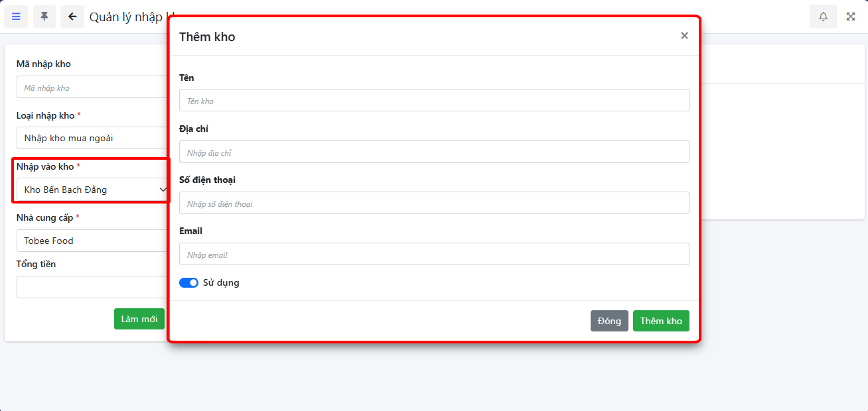Click the Làm mới button
This screenshot has width=868, height=411.
pyautogui.click(x=139, y=319)
